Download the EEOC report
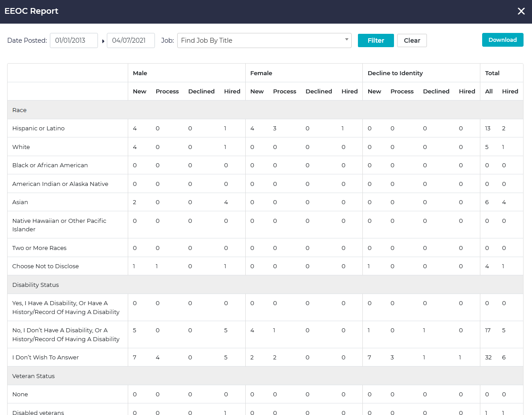 pyautogui.click(x=502, y=40)
